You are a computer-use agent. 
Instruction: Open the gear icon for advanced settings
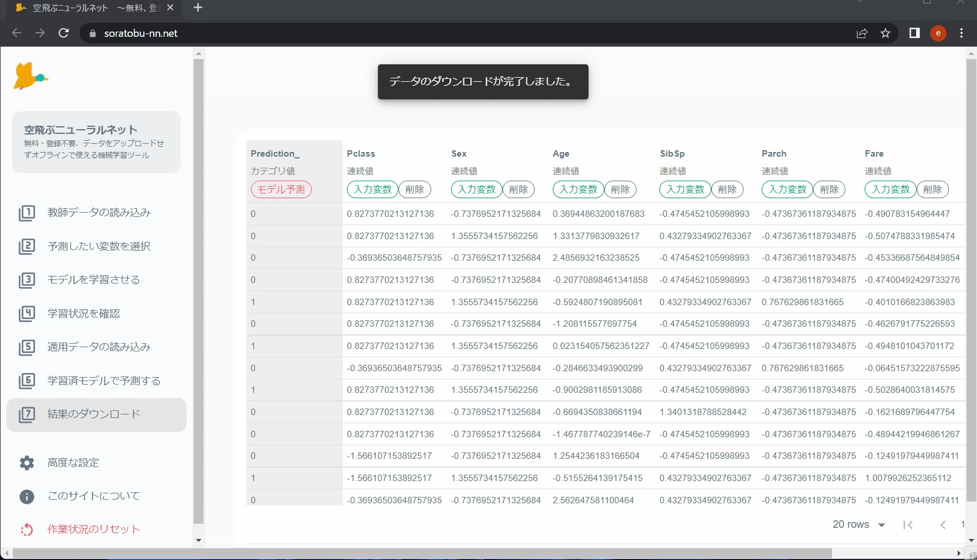(x=27, y=463)
